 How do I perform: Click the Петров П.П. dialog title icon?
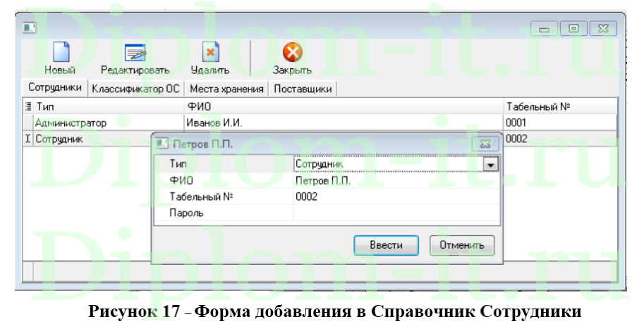point(162,143)
